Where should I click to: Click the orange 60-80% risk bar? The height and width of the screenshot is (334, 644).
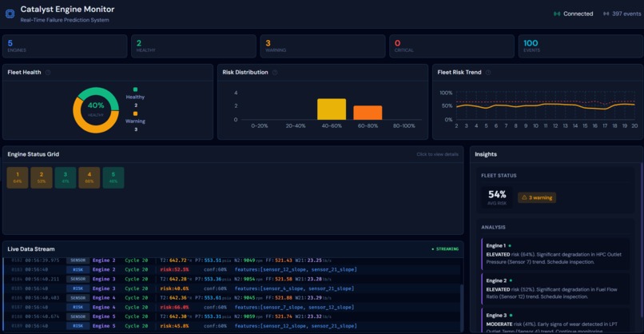368,113
